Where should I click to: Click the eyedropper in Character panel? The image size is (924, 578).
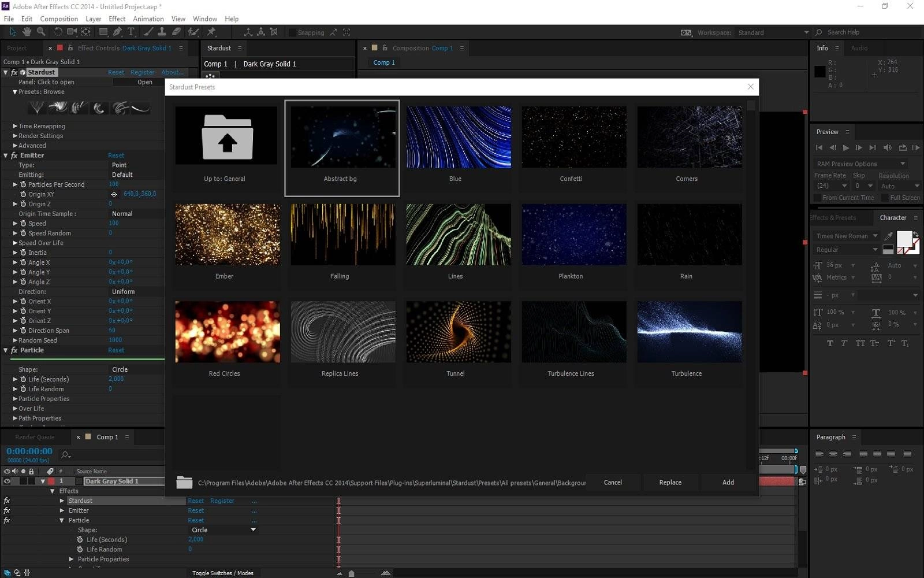point(888,236)
